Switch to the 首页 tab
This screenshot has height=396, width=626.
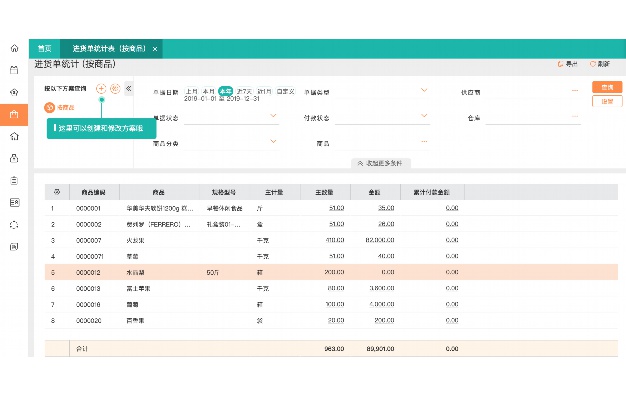44,49
